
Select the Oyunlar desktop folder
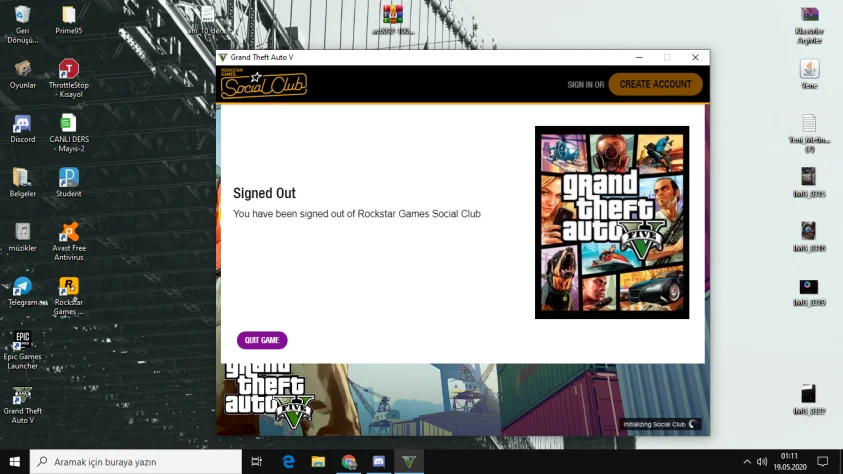point(23,74)
